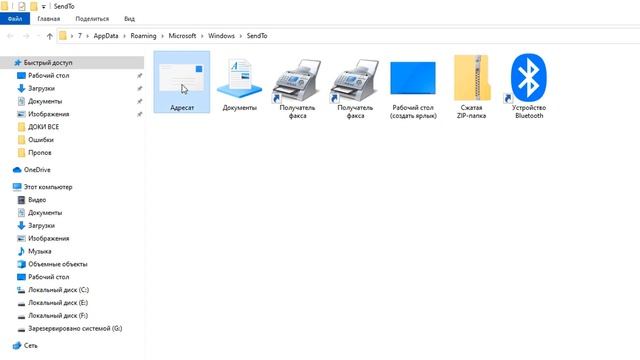Click the Back navigation arrow

10,36
